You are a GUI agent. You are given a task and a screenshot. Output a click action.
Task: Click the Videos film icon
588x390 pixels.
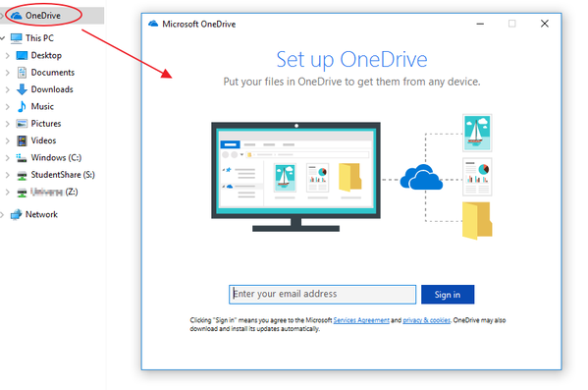[x=22, y=140]
